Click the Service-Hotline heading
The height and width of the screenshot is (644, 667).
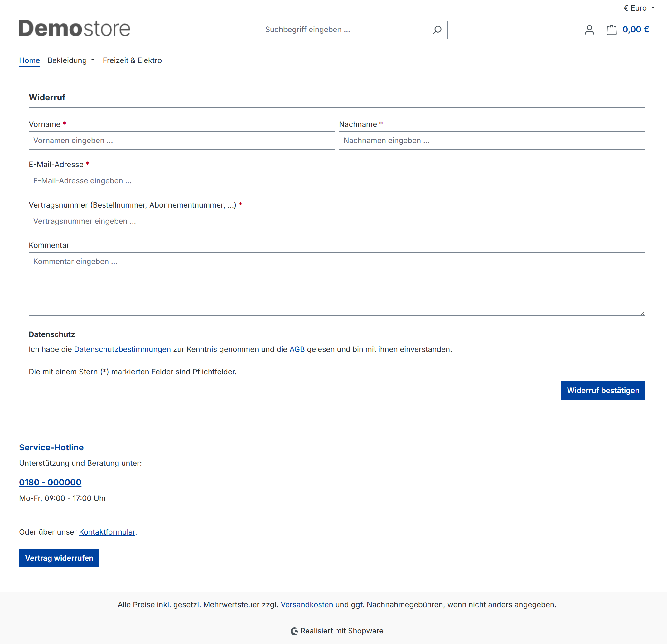[x=51, y=447]
